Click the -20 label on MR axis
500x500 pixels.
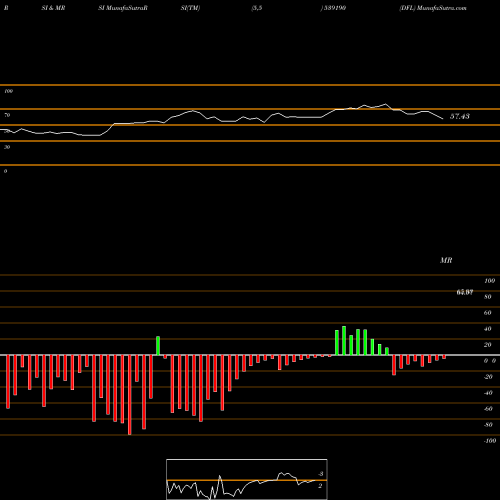(488, 377)
